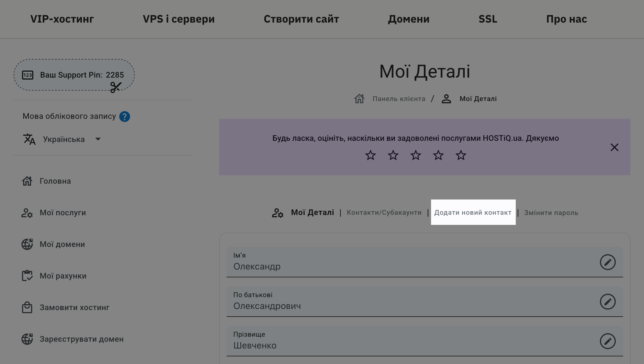This screenshot has width=644, height=364.
Task: Open the Домени menu item
Action: click(x=409, y=19)
